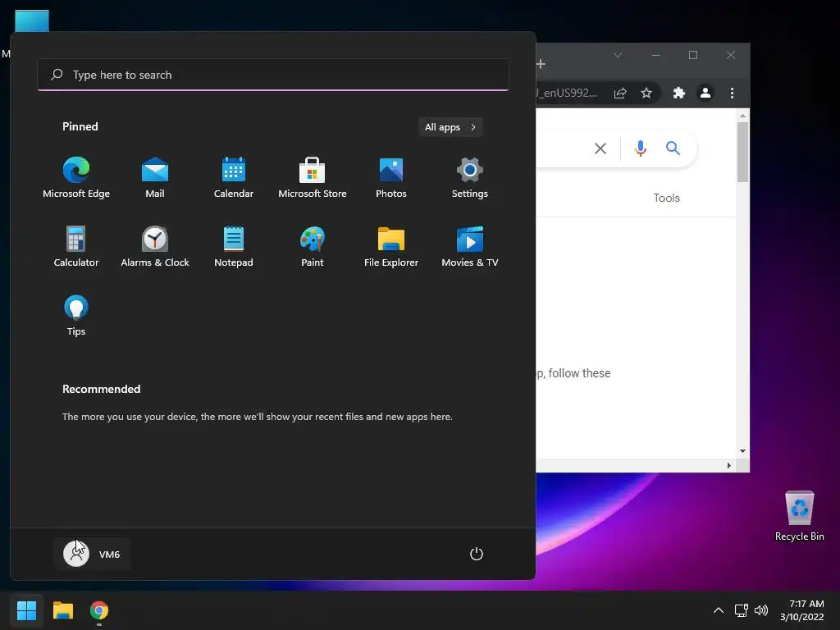Click the scroll right arrow in Chrome
The width and height of the screenshot is (840, 630).
pos(728,466)
